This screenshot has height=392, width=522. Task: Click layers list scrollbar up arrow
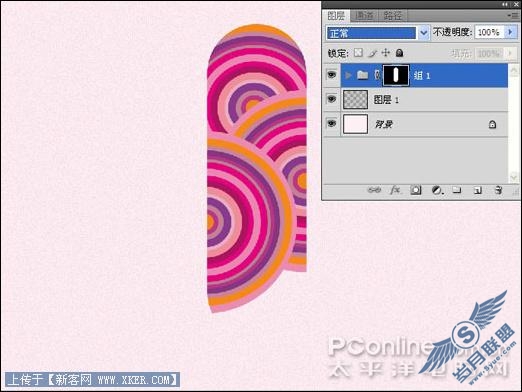tap(513, 71)
